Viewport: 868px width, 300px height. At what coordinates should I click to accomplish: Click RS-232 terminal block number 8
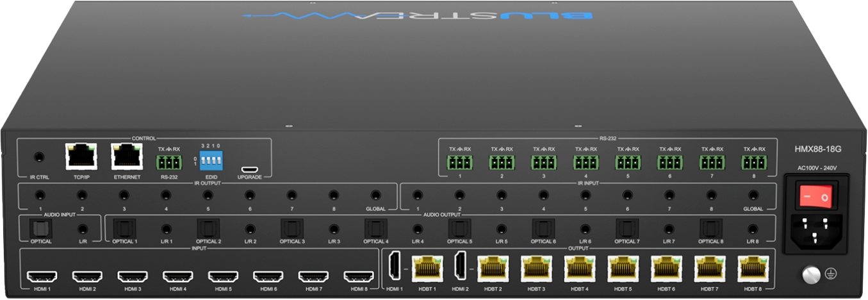(753, 162)
